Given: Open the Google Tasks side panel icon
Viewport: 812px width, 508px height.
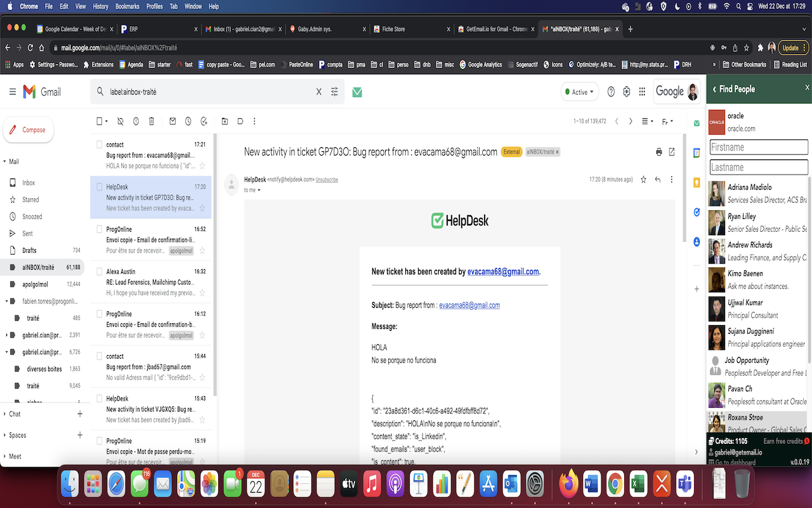Looking at the screenshot, I should click(697, 212).
